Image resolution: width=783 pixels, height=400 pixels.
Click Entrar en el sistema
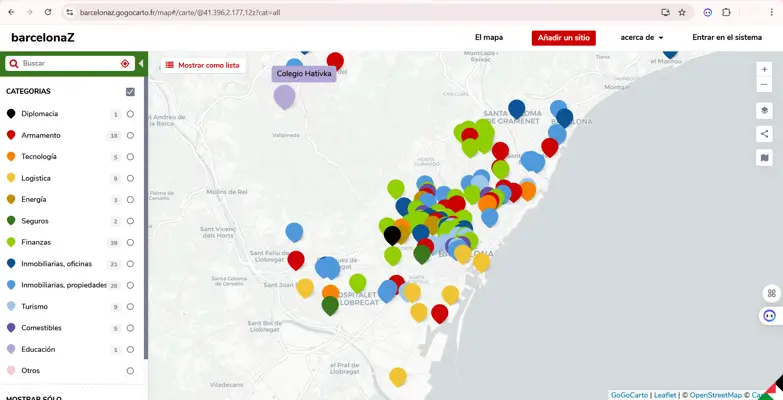[x=727, y=37]
